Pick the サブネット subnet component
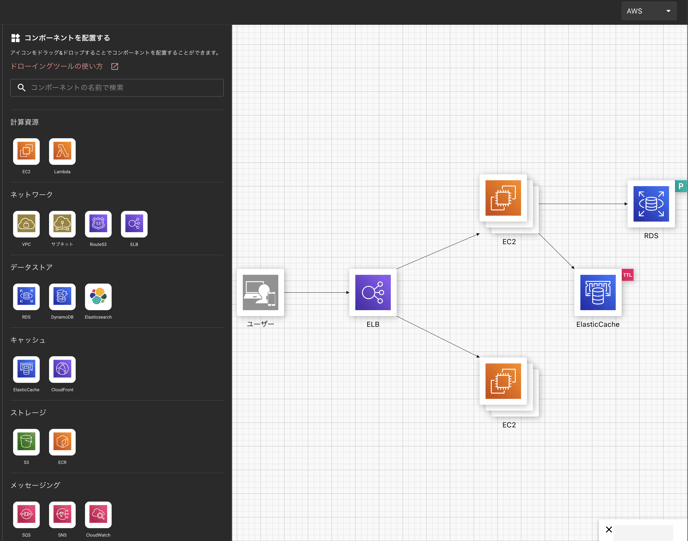688x541 pixels. point(62,224)
